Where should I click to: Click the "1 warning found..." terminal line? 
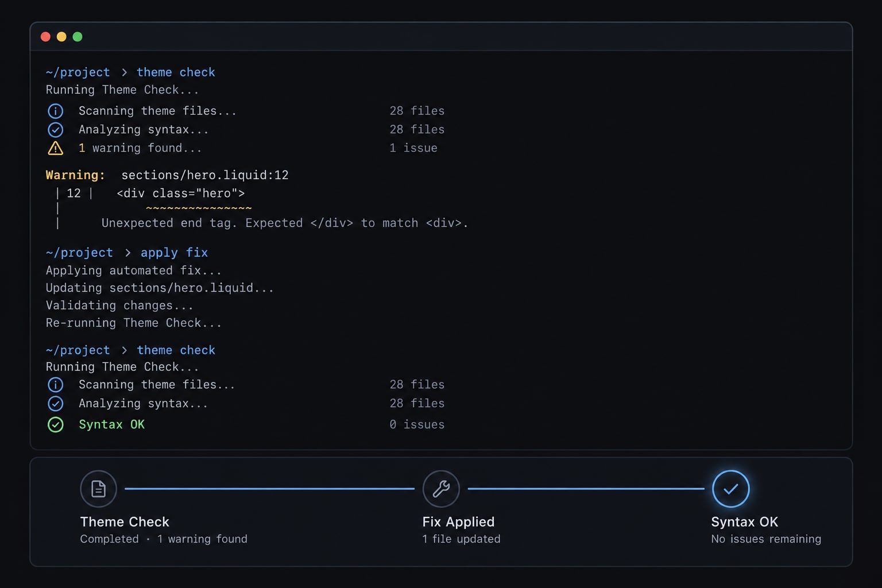pos(140,148)
